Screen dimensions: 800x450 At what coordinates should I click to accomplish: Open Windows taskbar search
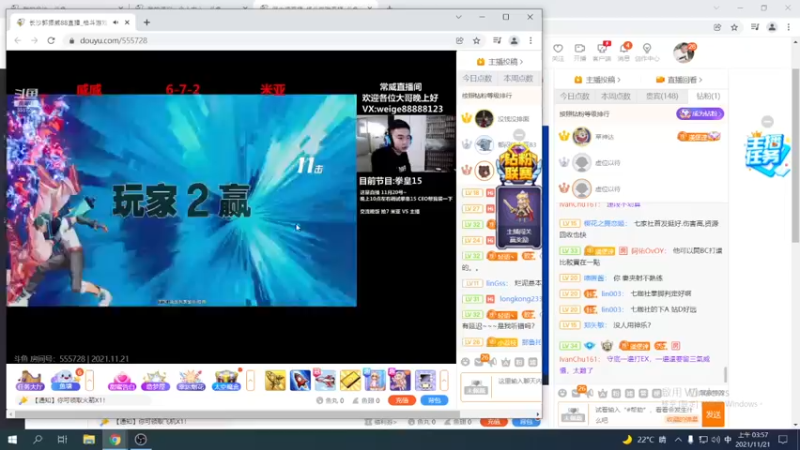(37, 439)
